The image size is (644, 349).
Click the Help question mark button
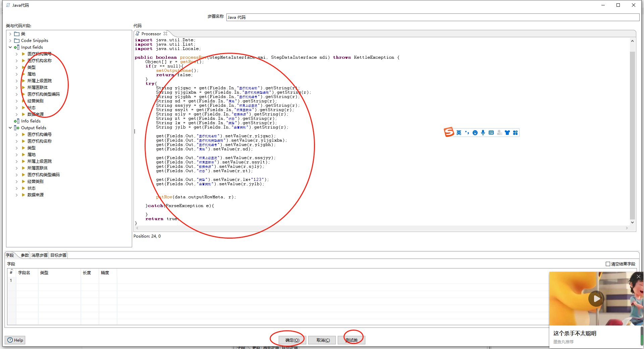(x=15, y=340)
